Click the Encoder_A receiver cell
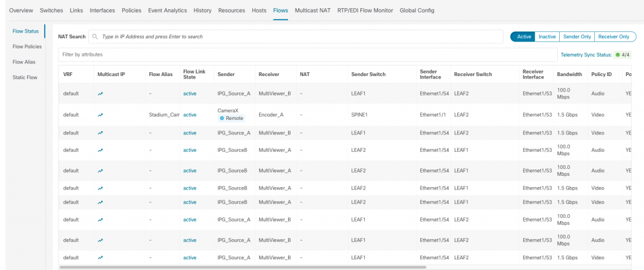 point(270,115)
